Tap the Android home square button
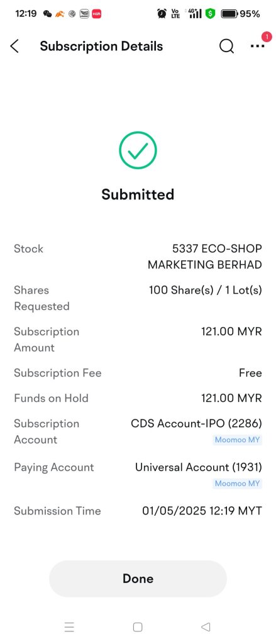The width and height of the screenshot is (276, 644). (x=138, y=627)
